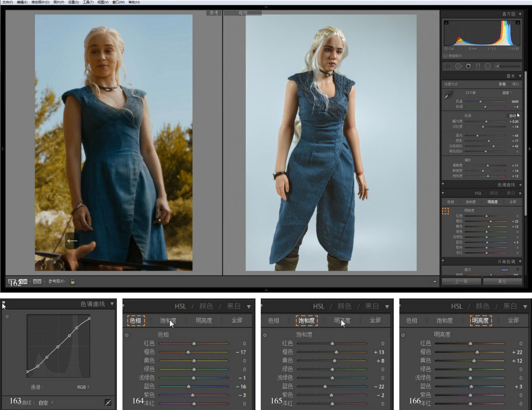Click the 高光 highlights slider in 基本 panel
The height and width of the screenshot is (410, 532).
485,135
